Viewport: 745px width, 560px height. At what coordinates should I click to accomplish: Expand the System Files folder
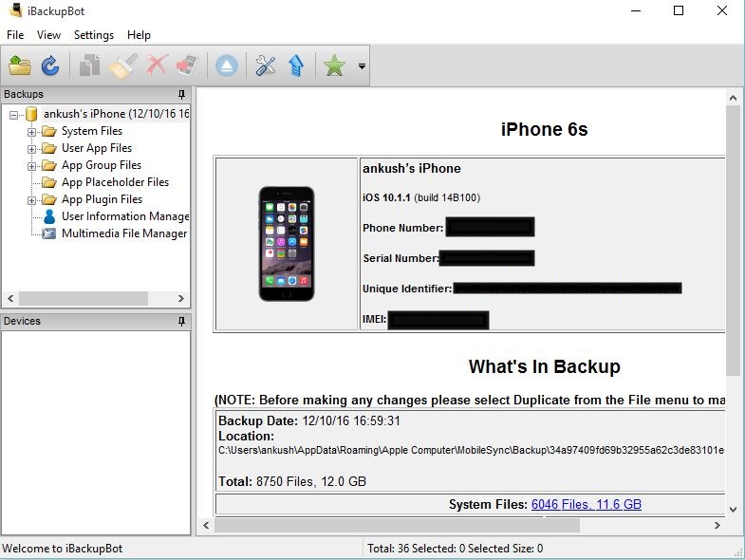31,132
